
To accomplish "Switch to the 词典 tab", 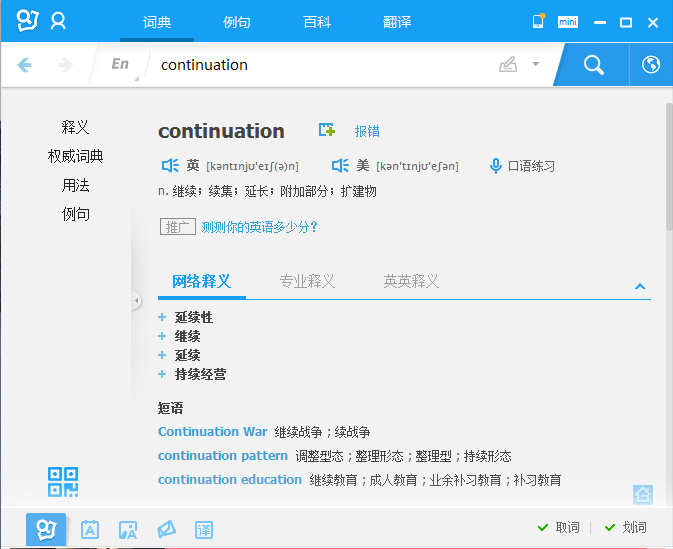I will tap(157, 22).
